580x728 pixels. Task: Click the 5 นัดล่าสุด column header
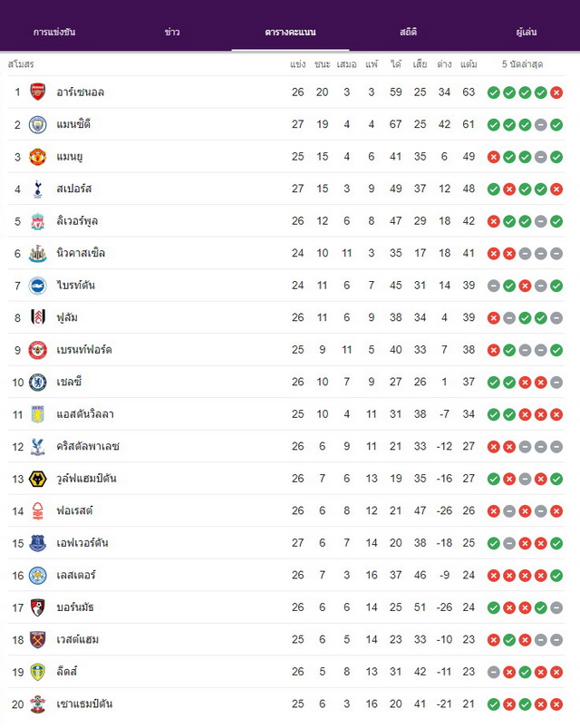click(523, 64)
